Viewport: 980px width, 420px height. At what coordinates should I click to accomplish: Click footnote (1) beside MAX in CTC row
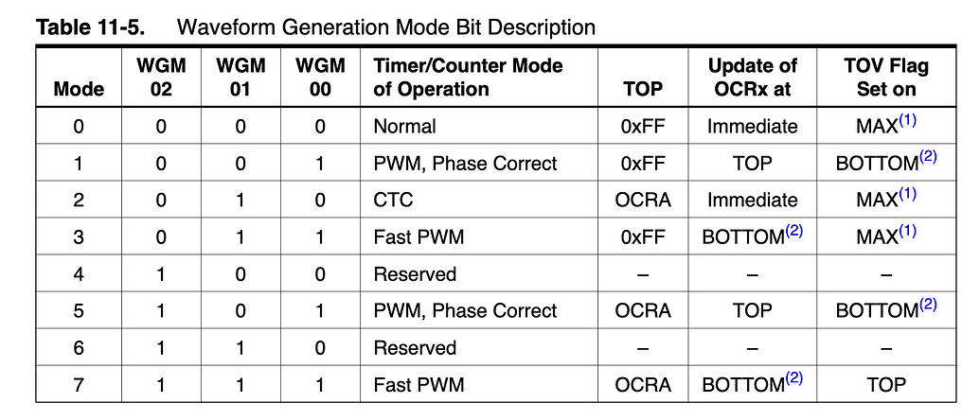907,194
